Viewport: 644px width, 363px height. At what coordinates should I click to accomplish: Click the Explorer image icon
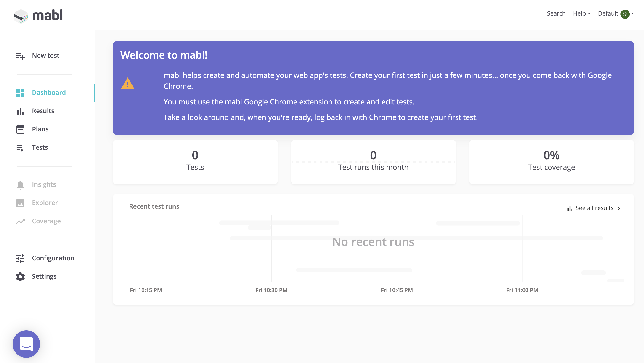tap(20, 203)
